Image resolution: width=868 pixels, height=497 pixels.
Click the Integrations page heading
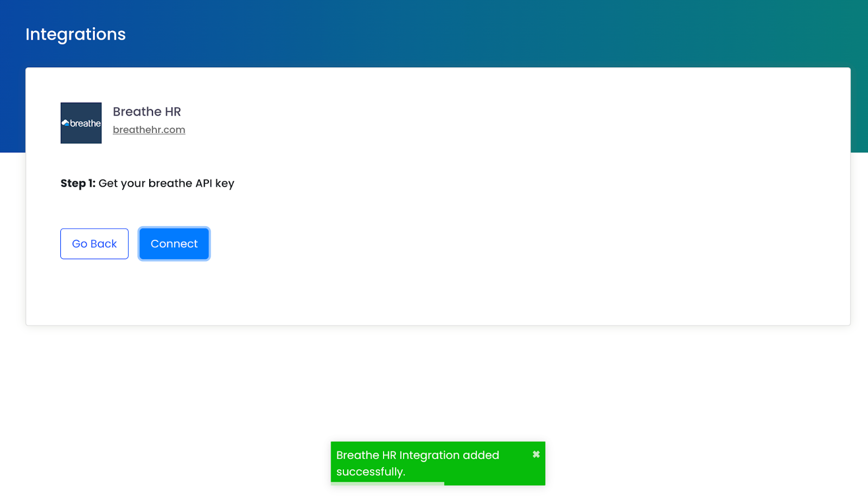75,34
